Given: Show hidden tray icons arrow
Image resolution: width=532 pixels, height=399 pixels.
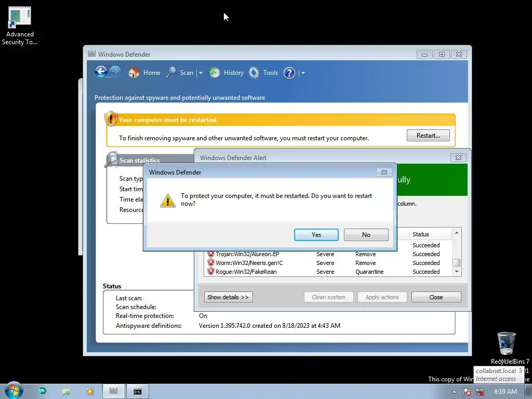Looking at the screenshot, I should click(454, 392).
